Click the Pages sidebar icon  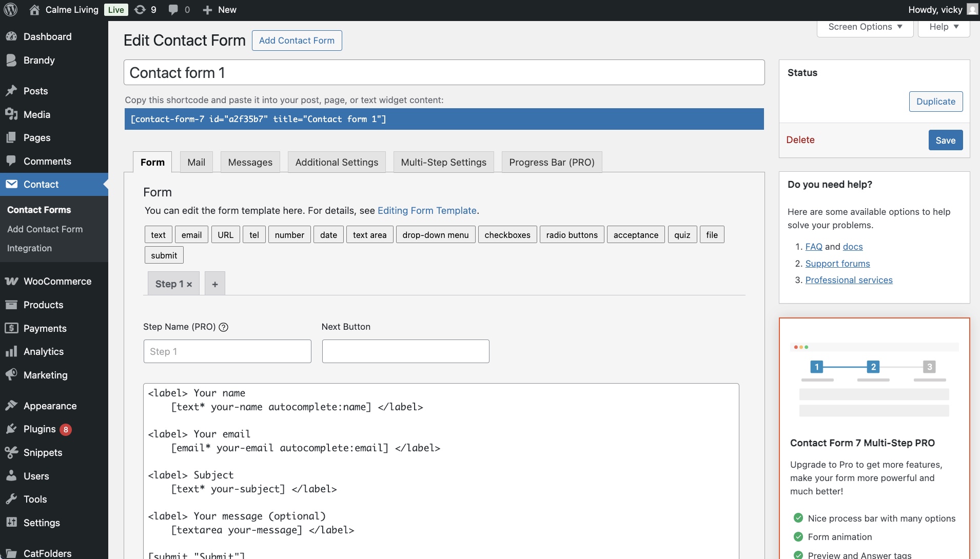click(x=11, y=137)
